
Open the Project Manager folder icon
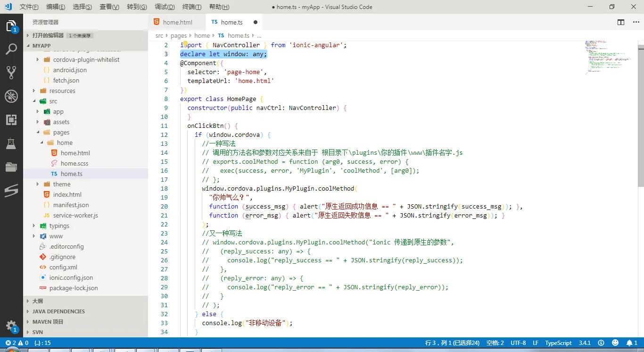click(x=11, y=167)
